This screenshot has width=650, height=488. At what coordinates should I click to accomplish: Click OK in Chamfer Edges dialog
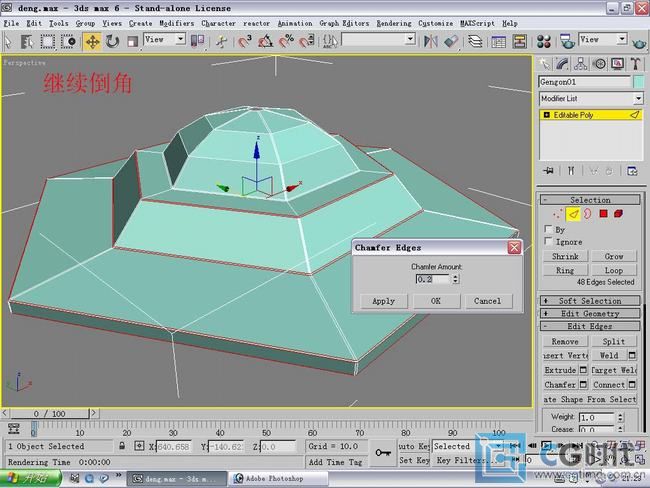click(436, 301)
